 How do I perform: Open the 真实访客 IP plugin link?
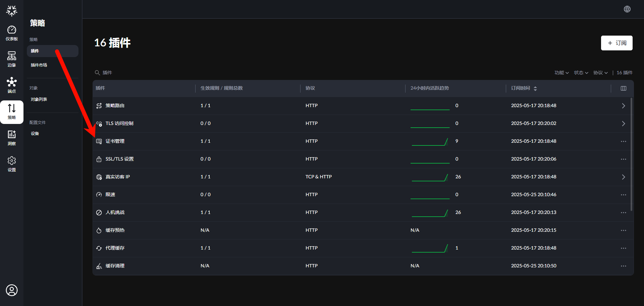pyautogui.click(x=118, y=177)
